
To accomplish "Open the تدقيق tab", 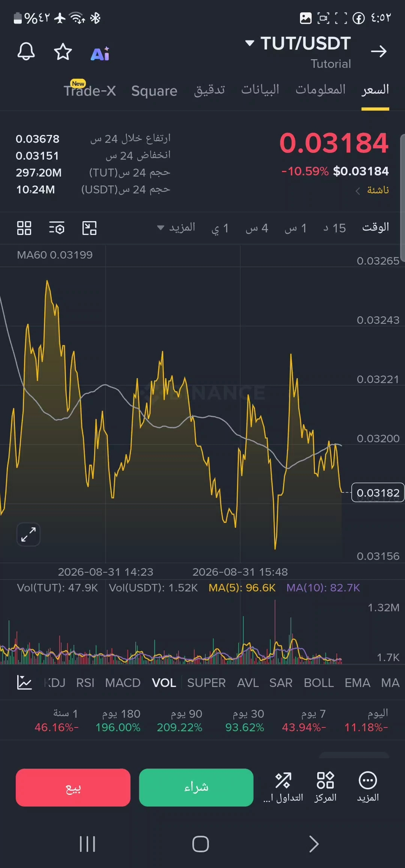I will point(210,90).
